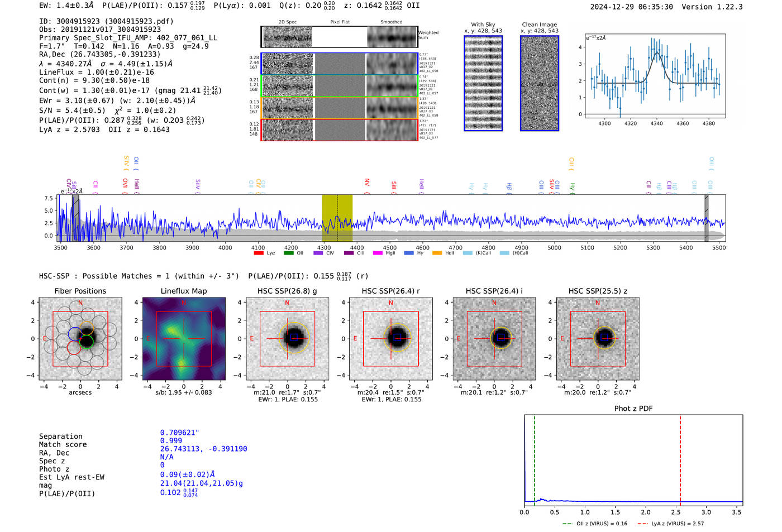Click the OII z (VIRUS) = 0.16 legend entry
This screenshot has width=782, height=532.
point(595,524)
